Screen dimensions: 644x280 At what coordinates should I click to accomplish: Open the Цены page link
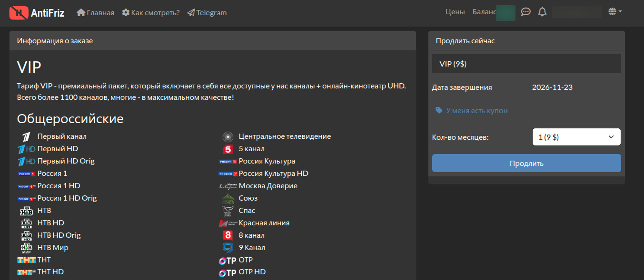(x=455, y=12)
